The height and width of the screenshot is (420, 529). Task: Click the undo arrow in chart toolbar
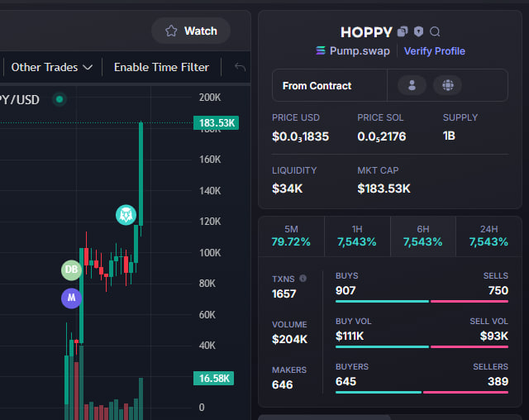coord(240,67)
